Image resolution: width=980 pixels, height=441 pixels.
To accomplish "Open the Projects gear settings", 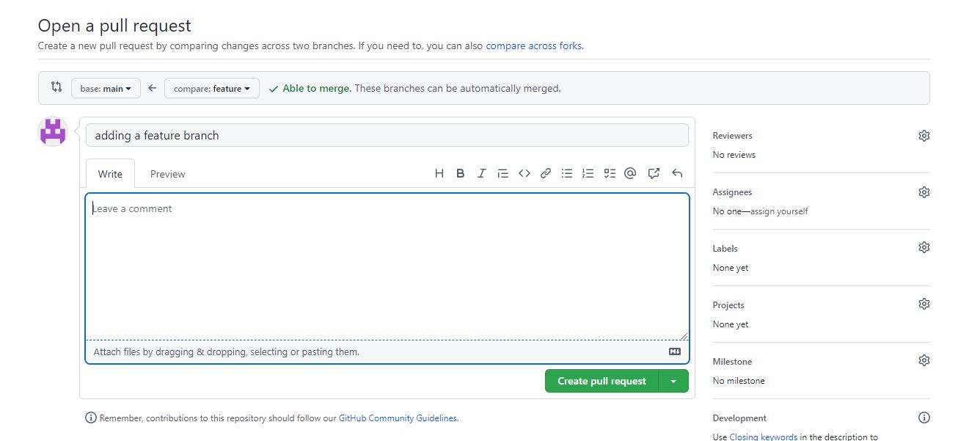I will (924, 305).
